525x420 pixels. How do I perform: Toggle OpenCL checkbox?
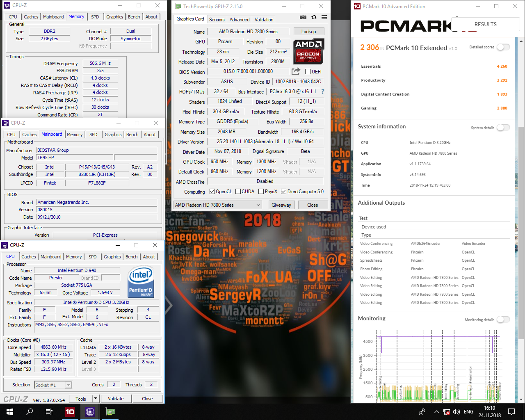tap(212, 192)
